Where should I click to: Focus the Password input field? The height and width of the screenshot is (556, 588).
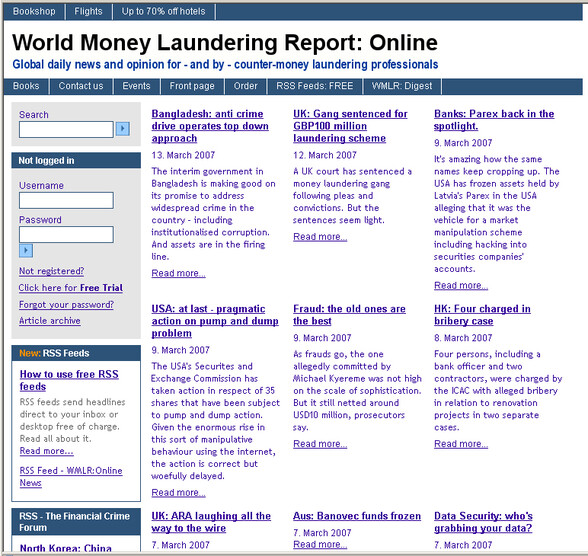(66, 234)
